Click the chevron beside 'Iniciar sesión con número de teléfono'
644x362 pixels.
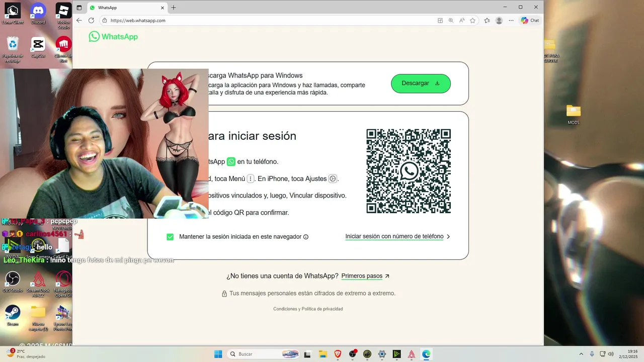pos(448,236)
